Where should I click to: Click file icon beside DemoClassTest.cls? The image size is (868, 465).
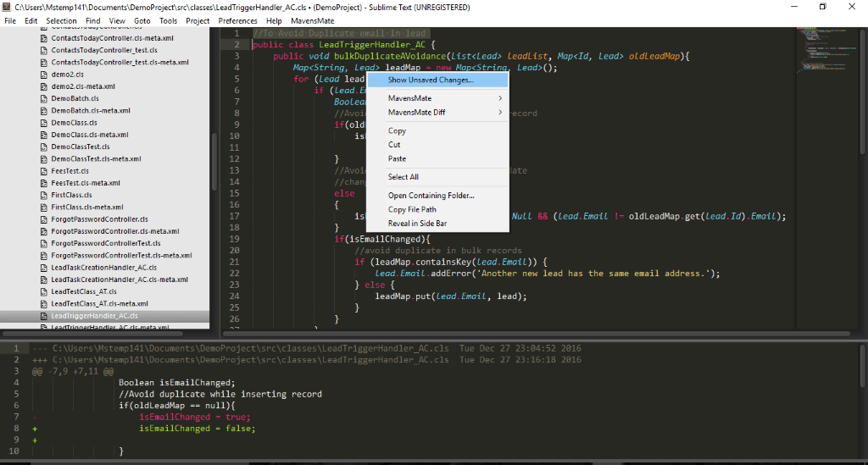pos(44,147)
